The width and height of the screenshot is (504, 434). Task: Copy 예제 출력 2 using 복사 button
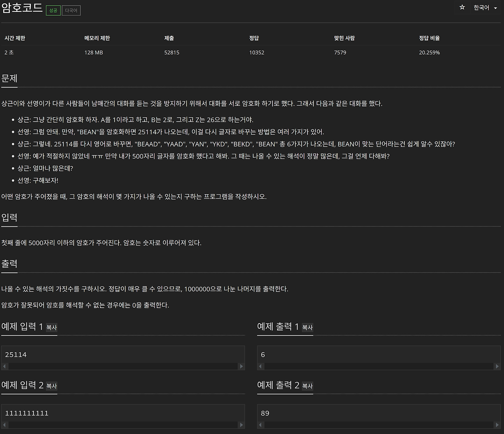point(307,387)
